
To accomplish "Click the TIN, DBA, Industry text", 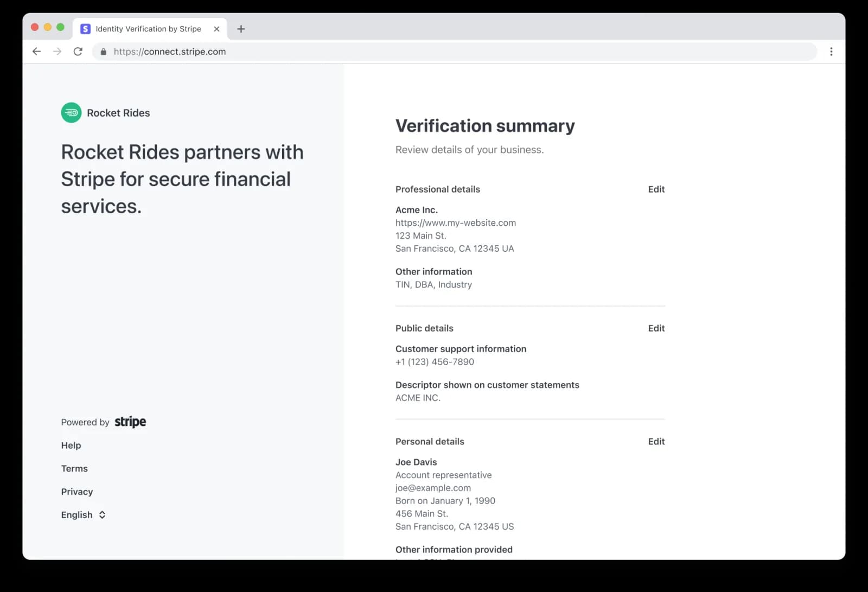I will coord(433,285).
